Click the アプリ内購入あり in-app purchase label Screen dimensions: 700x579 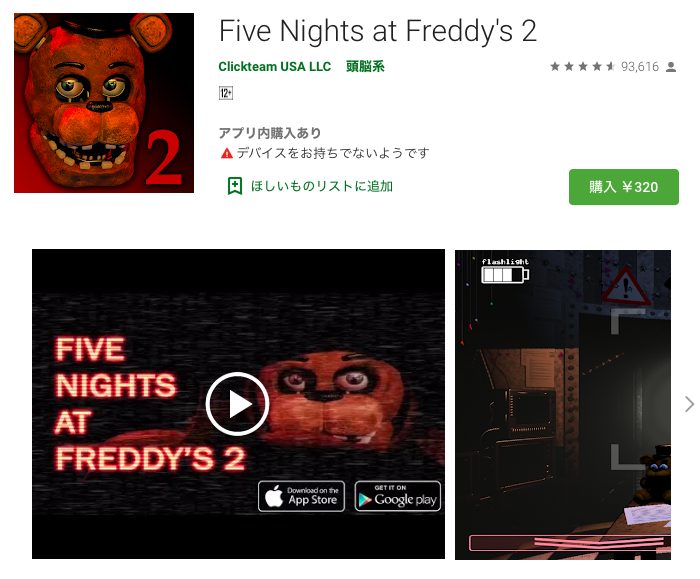pos(270,133)
